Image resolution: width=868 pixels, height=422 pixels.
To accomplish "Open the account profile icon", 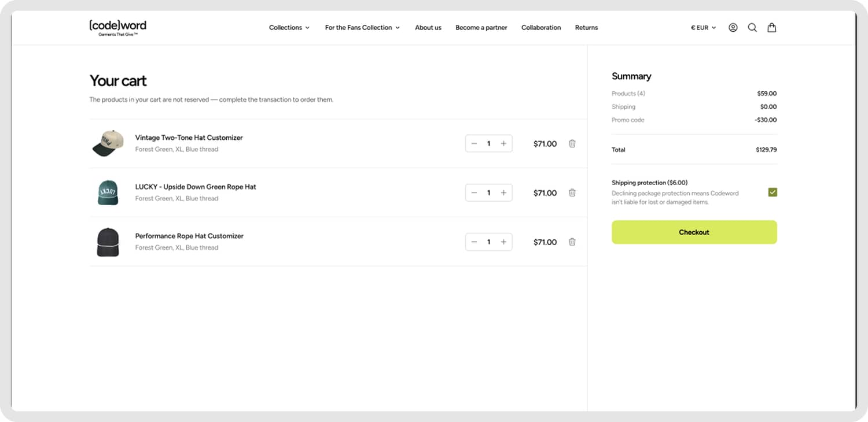I will click(x=733, y=28).
